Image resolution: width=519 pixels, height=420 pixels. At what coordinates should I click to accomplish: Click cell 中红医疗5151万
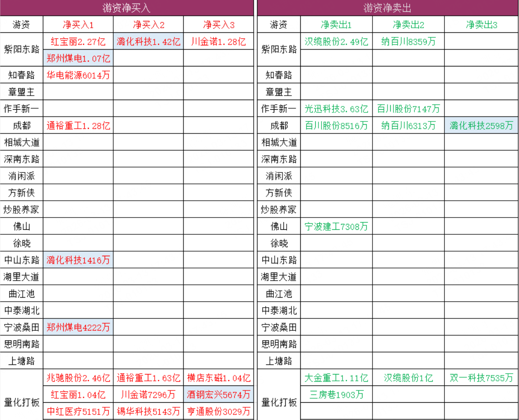(78, 411)
